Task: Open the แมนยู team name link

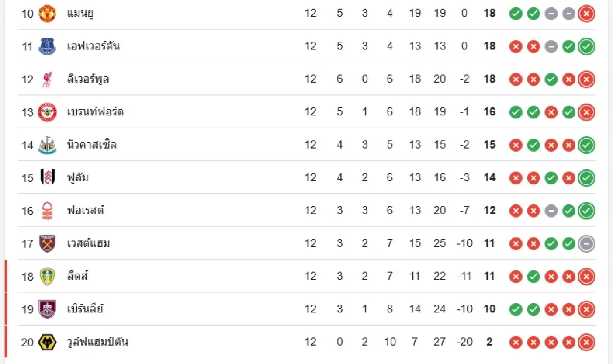Action: point(80,13)
